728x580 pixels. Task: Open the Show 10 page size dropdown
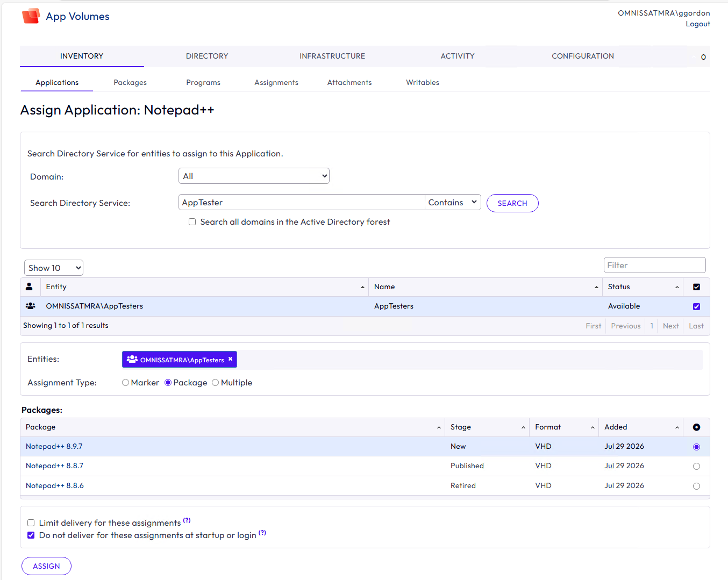pyautogui.click(x=54, y=268)
